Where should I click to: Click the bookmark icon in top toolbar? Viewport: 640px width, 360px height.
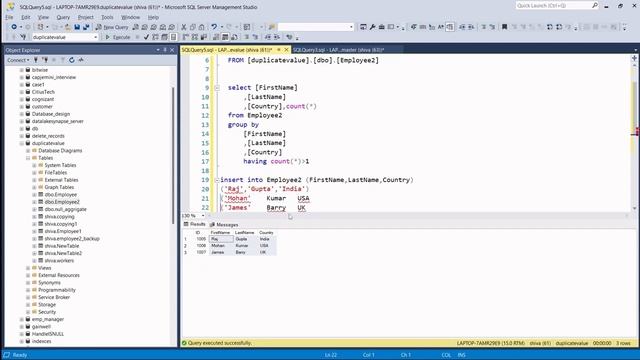point(504,27)
